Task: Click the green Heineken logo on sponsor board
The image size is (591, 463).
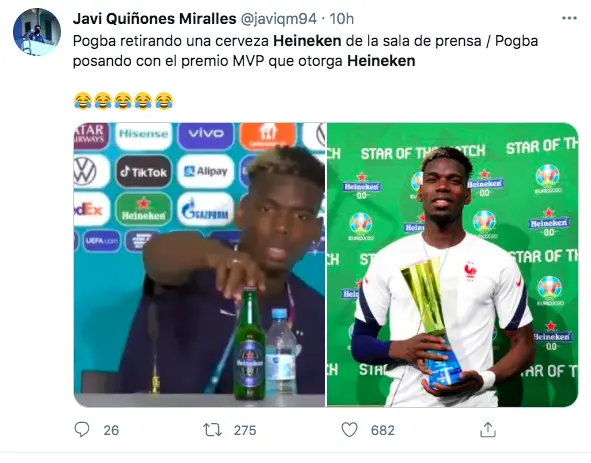Action: (143, 210)
